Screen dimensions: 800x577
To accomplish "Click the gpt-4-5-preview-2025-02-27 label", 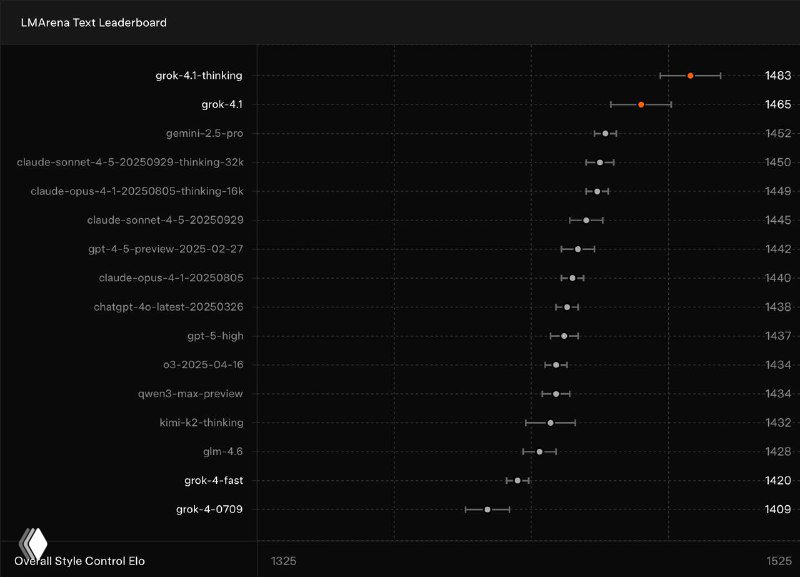I will point(166,249).
